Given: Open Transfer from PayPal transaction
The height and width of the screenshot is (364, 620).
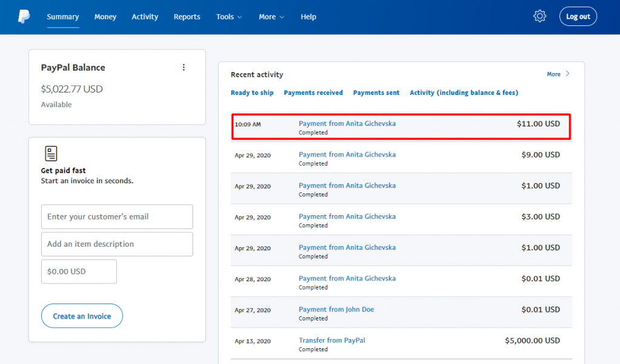Looking at the screenshot, I should pyautogui.click(x=332, y=340).
